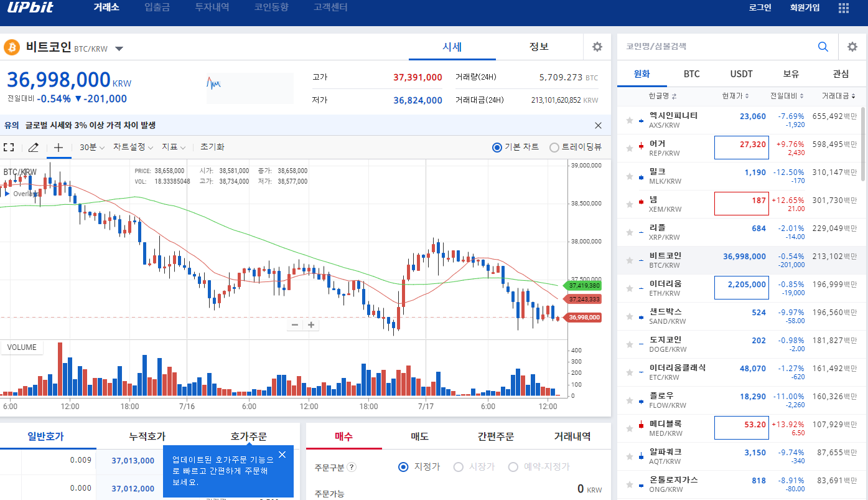Screen dimensions: 868x500
Task: Expand the Overlays disclosure triangle
Action: coord(7,194)
